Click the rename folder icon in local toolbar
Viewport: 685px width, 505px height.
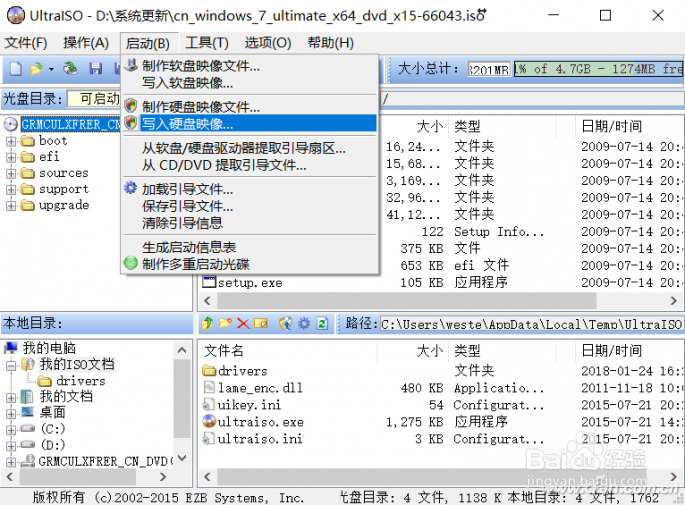tap(261, 324)
